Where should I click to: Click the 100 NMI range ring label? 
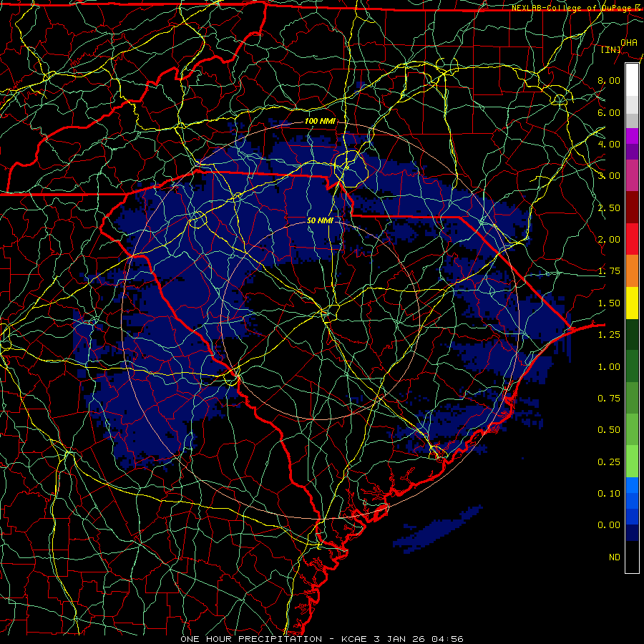[x=320, y=121]
